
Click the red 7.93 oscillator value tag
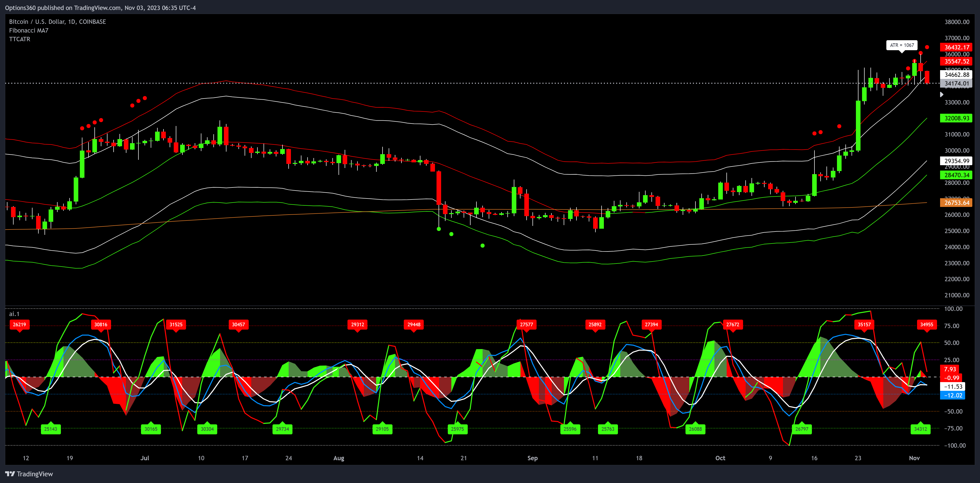click(950, 369)
